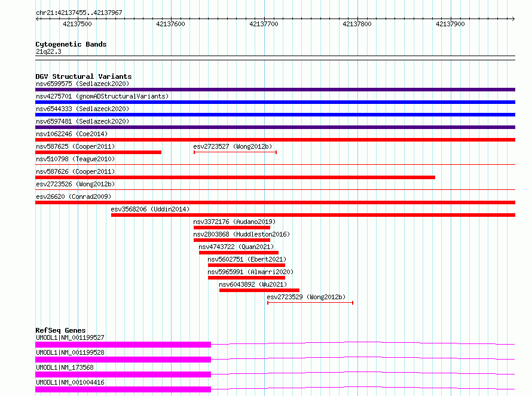Click nsv6043892 (Wu2021) red bar
This screenshot has height=396, width=532.
click(259, 290)
